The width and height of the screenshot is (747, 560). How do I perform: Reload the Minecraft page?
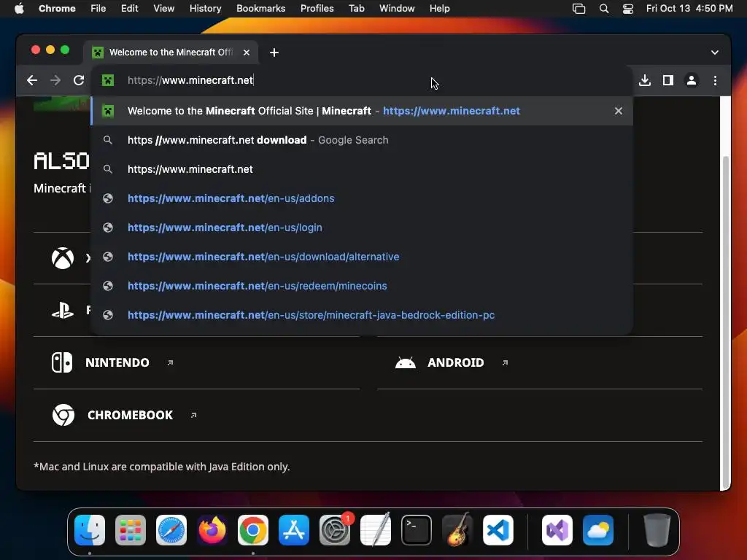click(x=79, y=80)
